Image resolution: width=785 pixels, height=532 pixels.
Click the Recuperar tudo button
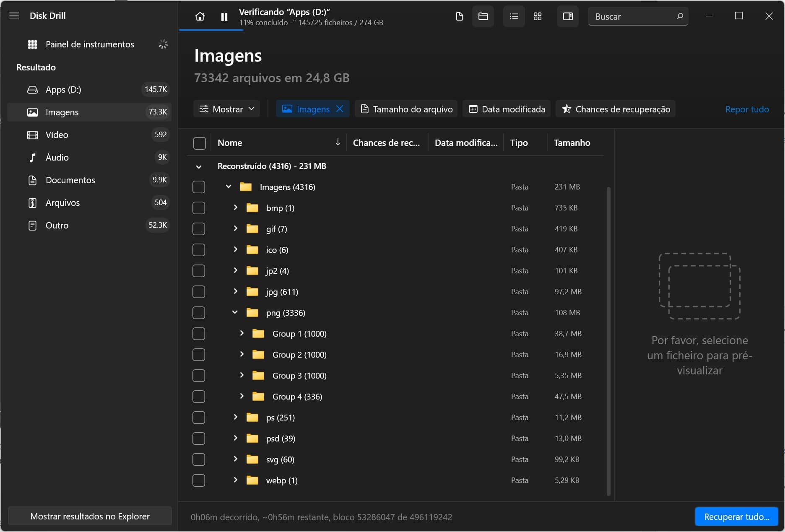[x=736, y=516]
